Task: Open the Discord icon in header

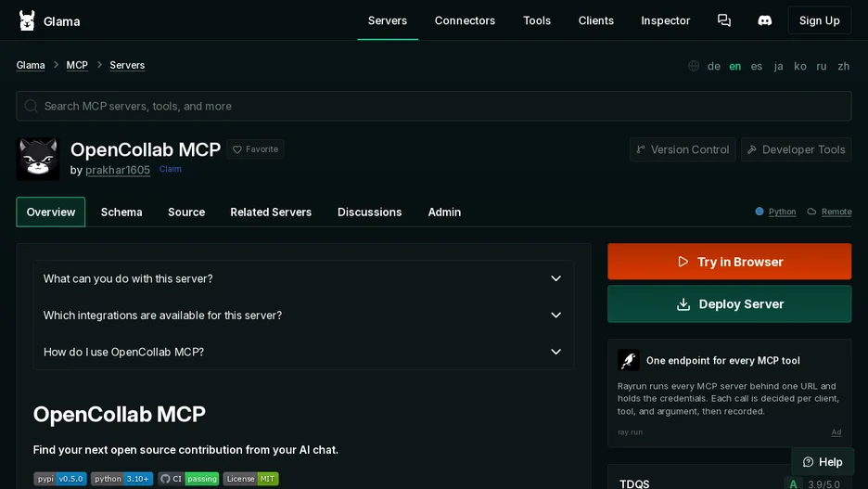Action: click(764, 20)
